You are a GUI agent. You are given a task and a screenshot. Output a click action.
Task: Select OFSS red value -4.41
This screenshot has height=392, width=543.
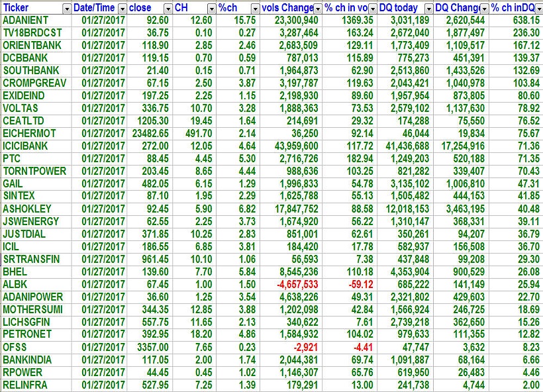click(x=363, y=348)
